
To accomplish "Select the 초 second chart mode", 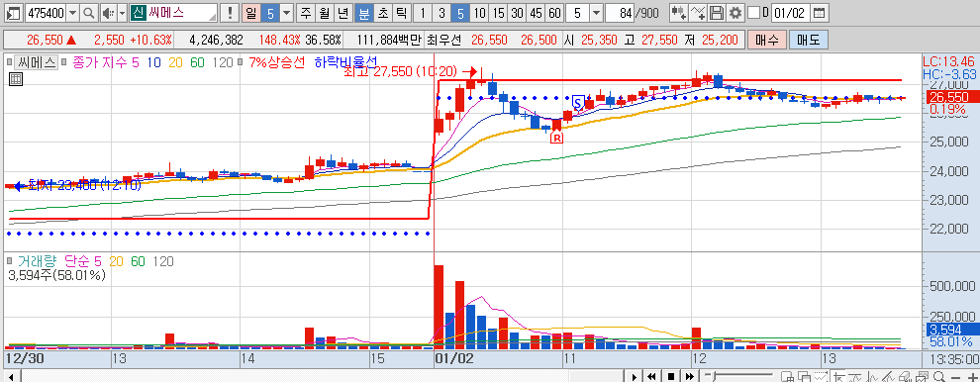I will click(x=382, y=13).
